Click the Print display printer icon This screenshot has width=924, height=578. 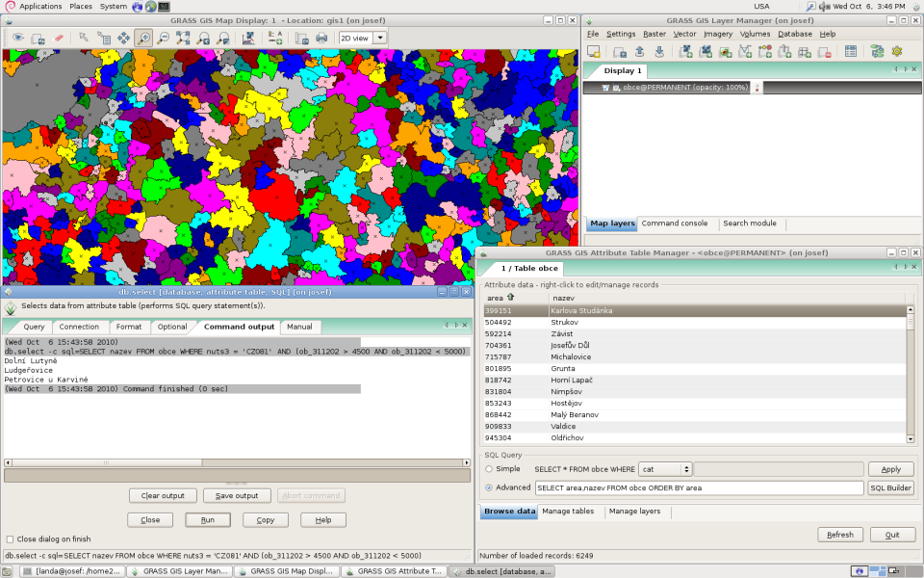(321, 39)
